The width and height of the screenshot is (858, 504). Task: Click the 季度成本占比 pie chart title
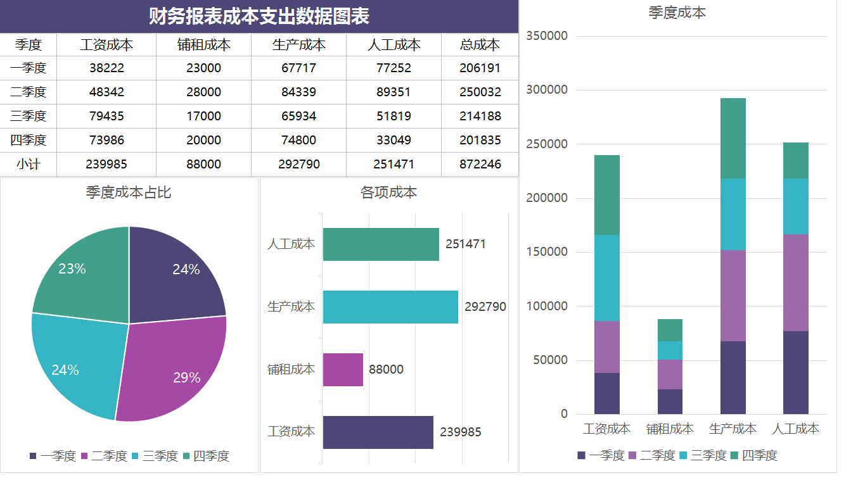129,192
